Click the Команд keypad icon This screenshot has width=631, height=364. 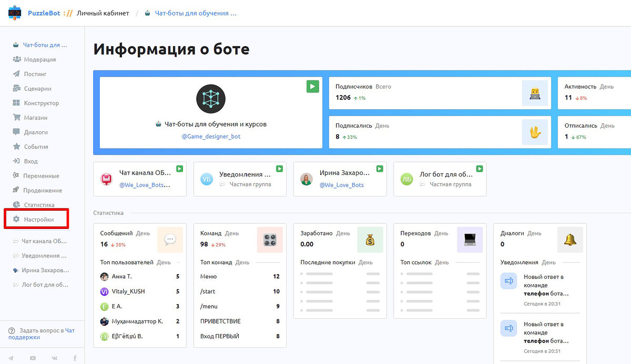pyautogui.click(x=270, y=240)
